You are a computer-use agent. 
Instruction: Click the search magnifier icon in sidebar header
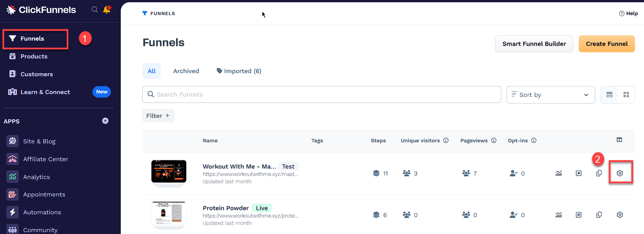tap(95, 9)
